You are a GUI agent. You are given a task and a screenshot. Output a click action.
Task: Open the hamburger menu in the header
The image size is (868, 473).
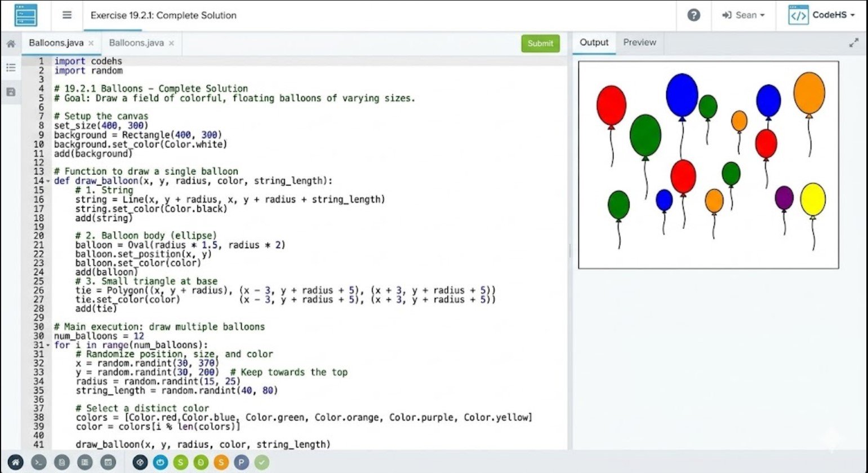(x=67, y=15)
